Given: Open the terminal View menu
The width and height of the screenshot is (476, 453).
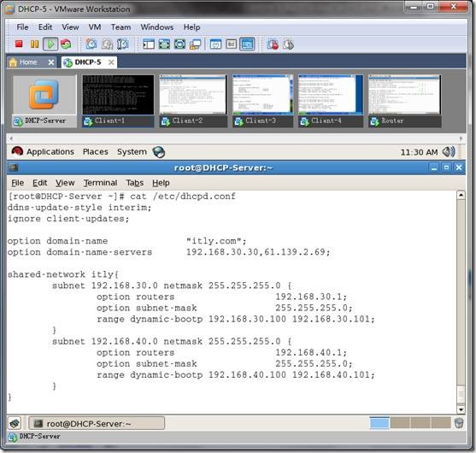Looking at the screenshot, I should pos(65,183).
